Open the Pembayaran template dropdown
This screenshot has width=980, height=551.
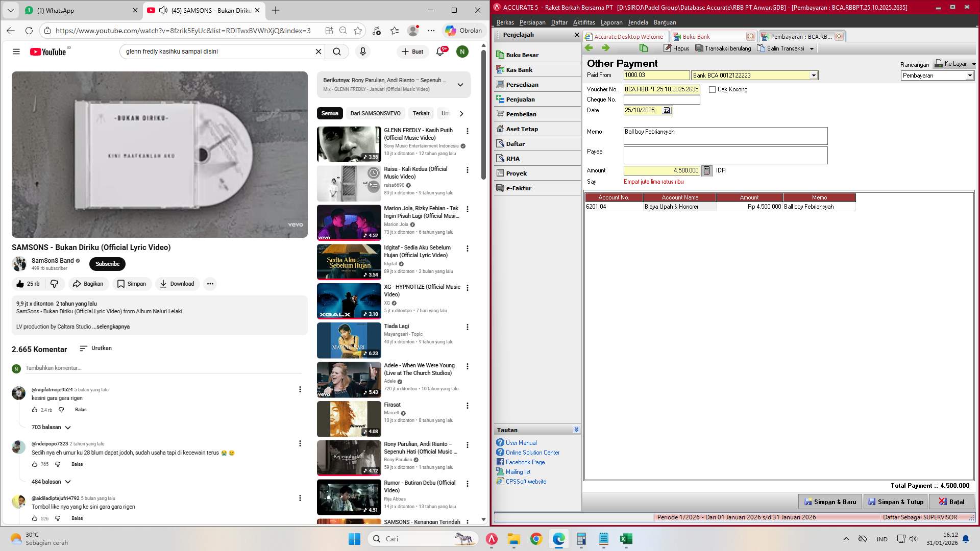point(969,76)
